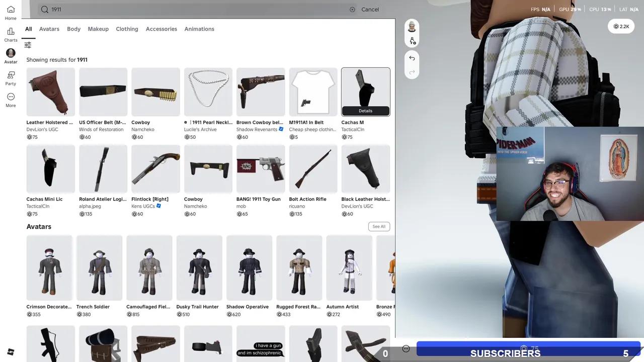The image size is (644, 362).
Task: See All avatars results
Action: (x=379, y=227)
